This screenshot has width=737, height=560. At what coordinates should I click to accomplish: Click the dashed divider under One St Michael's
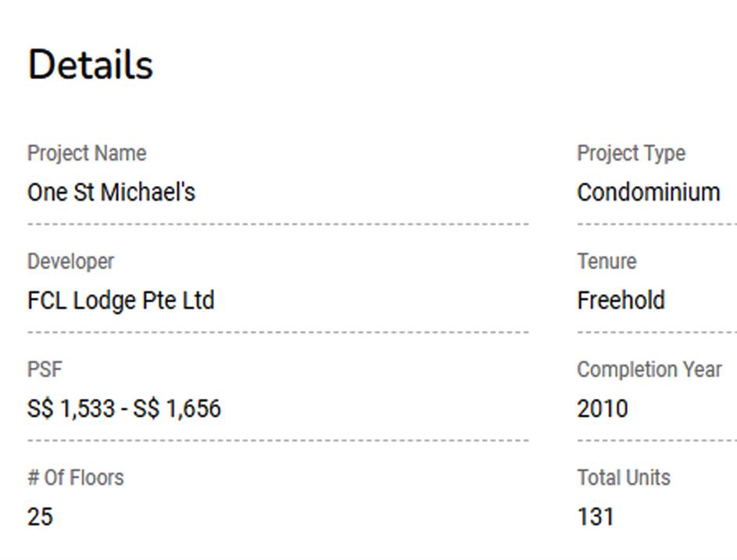278,224
